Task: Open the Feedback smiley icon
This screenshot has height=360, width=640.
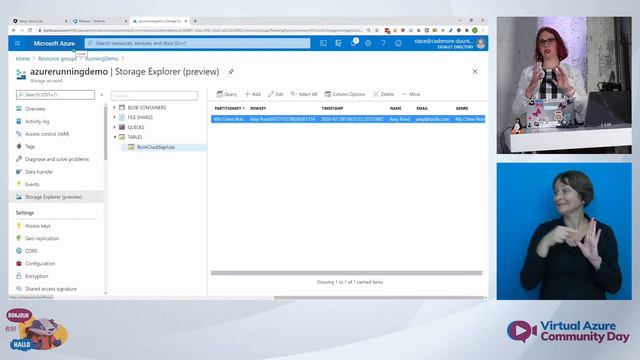Action: pos(398,43)
